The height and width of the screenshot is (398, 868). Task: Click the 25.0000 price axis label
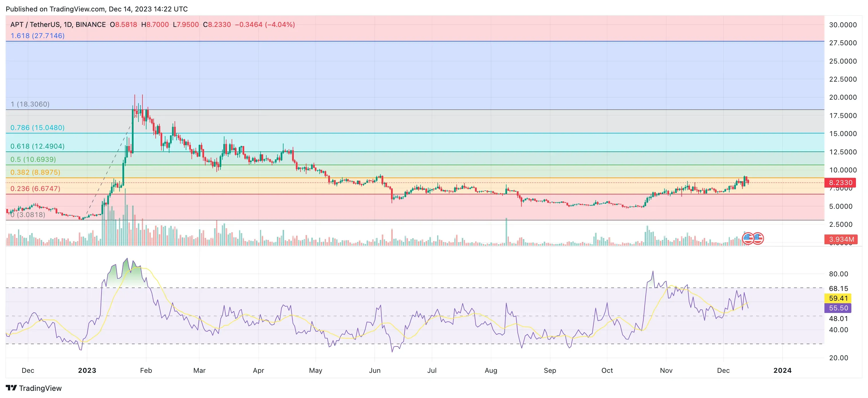tap(843, 61)
